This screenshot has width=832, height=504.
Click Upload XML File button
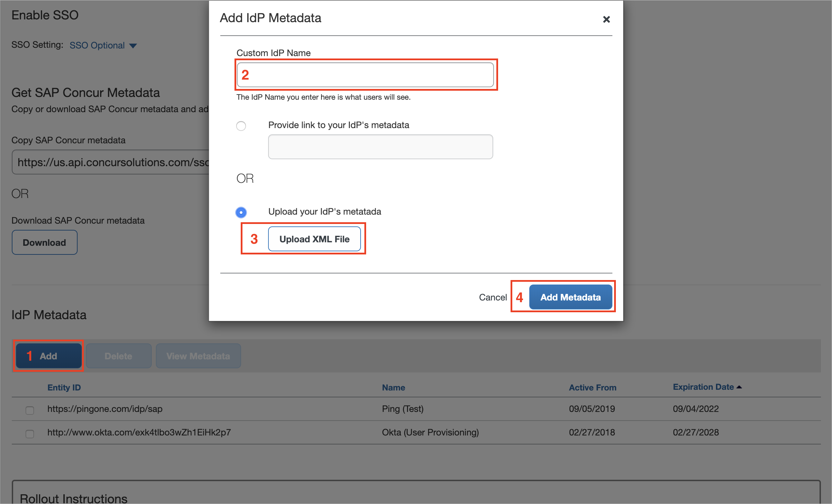tap(315, 239)
